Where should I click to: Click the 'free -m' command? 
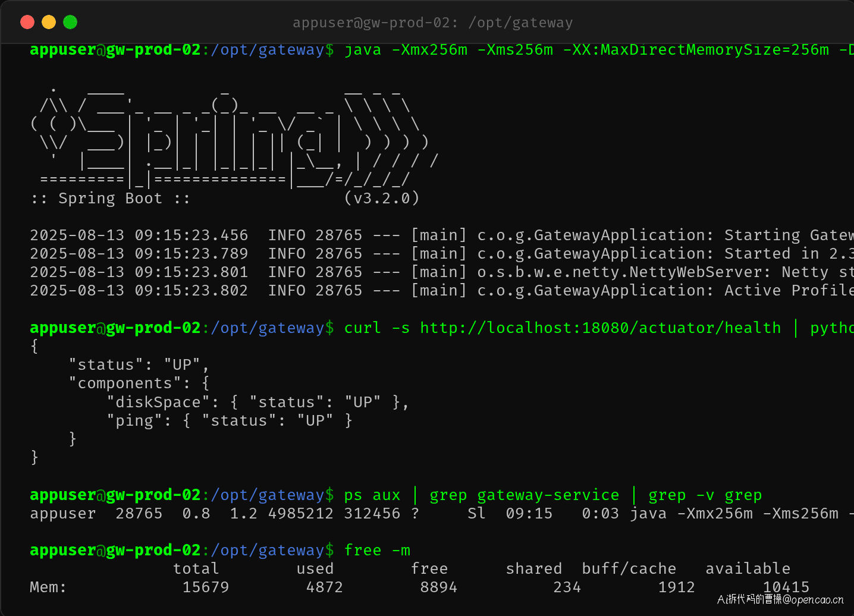(377, 550)
